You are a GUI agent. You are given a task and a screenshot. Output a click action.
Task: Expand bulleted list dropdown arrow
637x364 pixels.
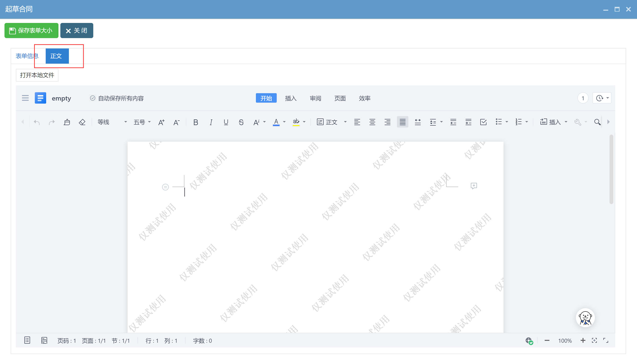coord(507,122)
